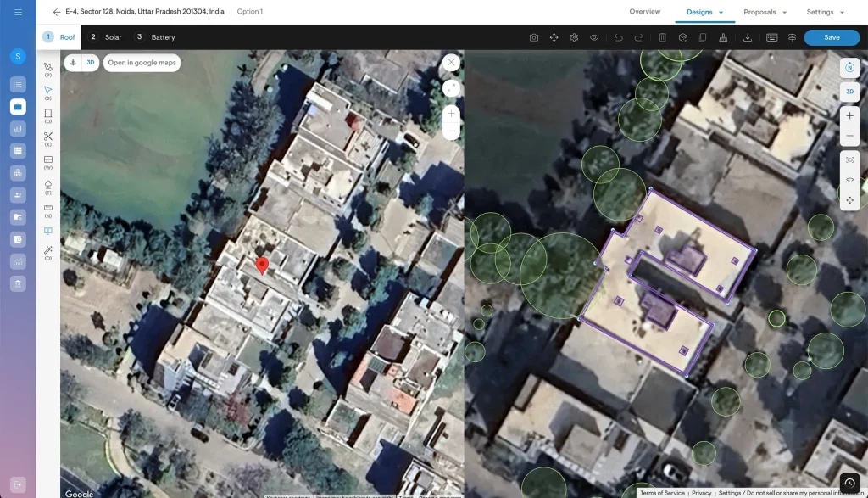The width and height of the screenshot is (868, 498).
Task: Open the Proposals dropdown menu
Action: (765, 12)
